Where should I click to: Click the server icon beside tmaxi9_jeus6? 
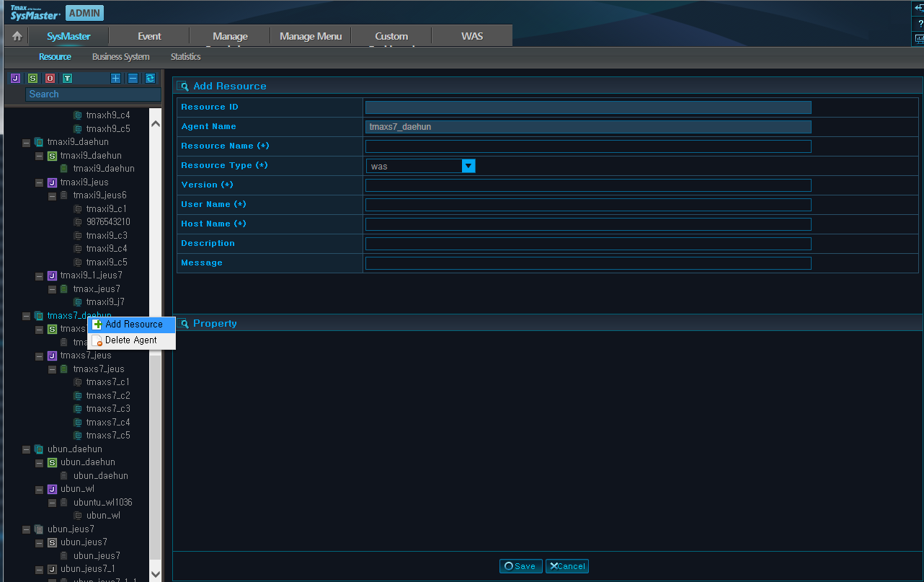[64, 195]
